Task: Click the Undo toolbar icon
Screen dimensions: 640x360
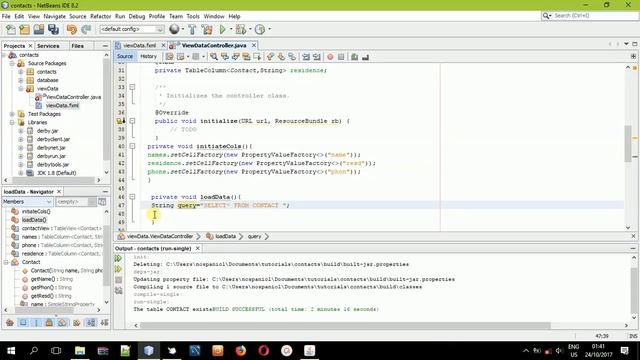Action: point(72,29)
